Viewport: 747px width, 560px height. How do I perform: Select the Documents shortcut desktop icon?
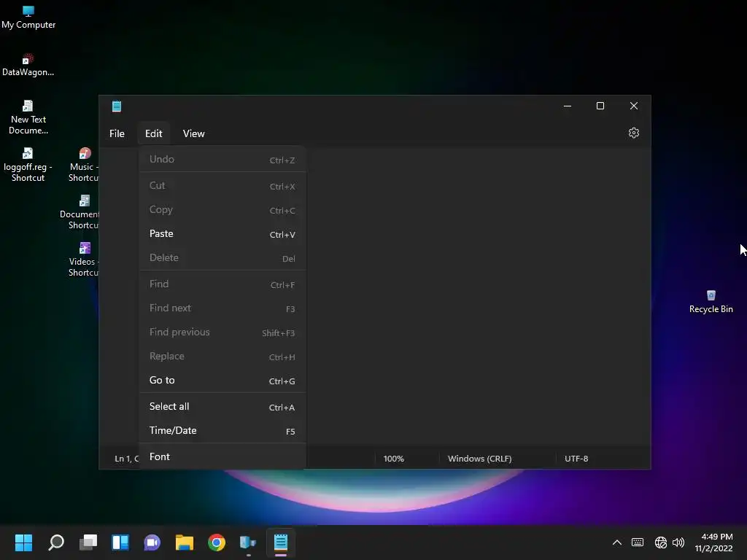click(x=81, y=212)
